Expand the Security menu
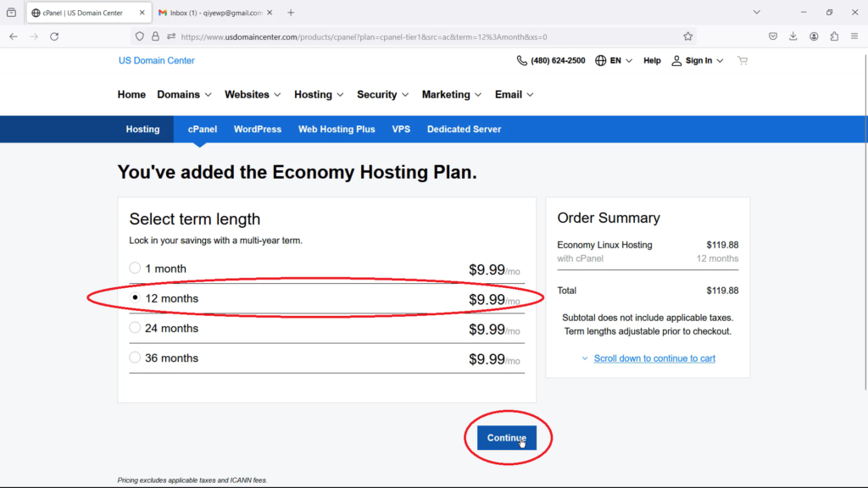This screenshot has height=488, width=868. pos(382,95)
